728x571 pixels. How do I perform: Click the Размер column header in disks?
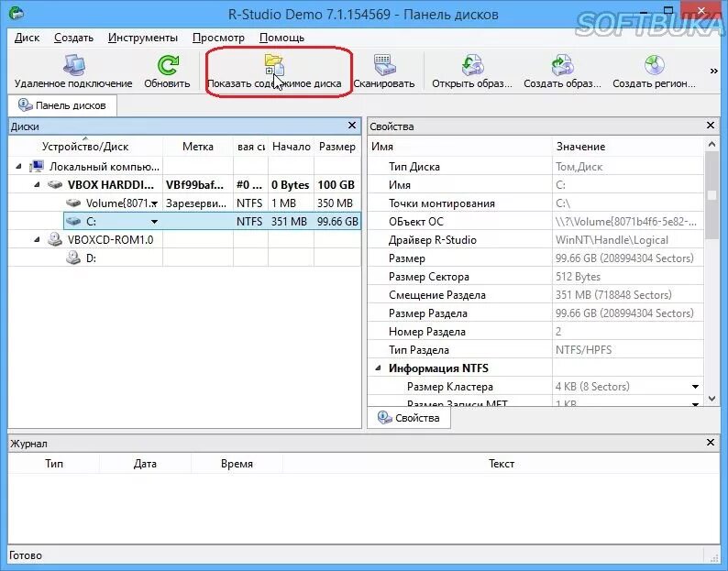(x=337, y=147)
